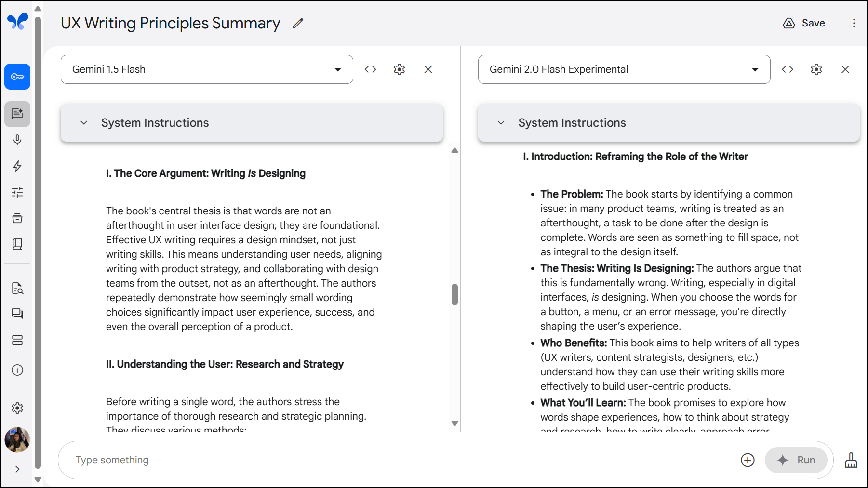
Task: Expand the left sidebar with the chevron
Action: (x=17, y=469)
